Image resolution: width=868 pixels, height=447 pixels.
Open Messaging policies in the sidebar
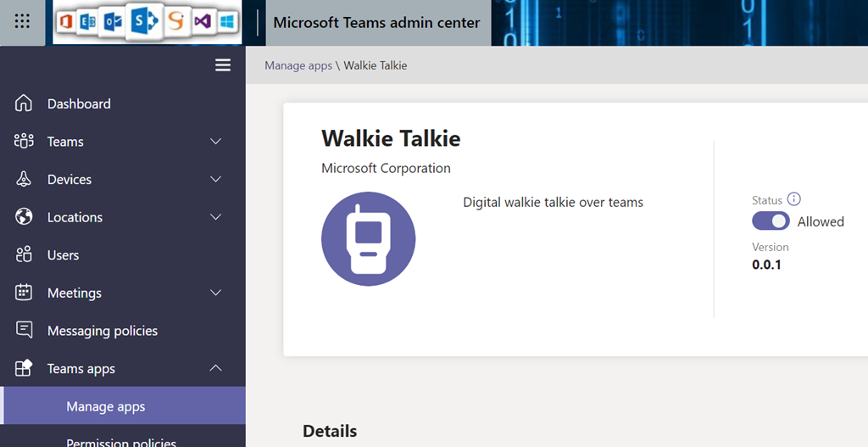(102, 331)
